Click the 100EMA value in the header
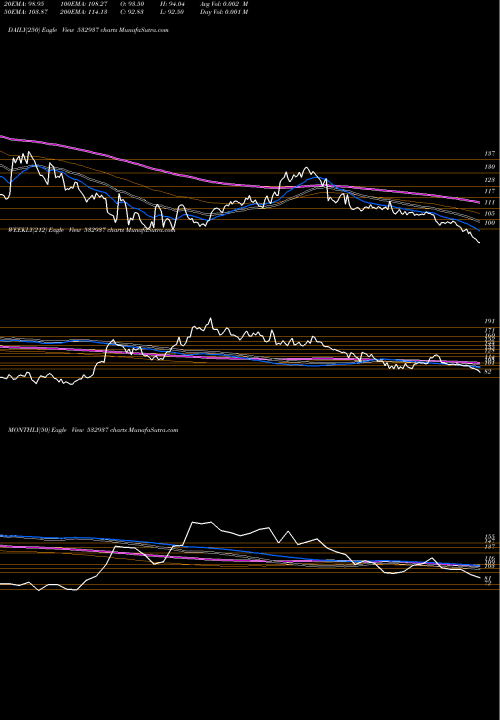500x720 pixels. pos(84,4)
